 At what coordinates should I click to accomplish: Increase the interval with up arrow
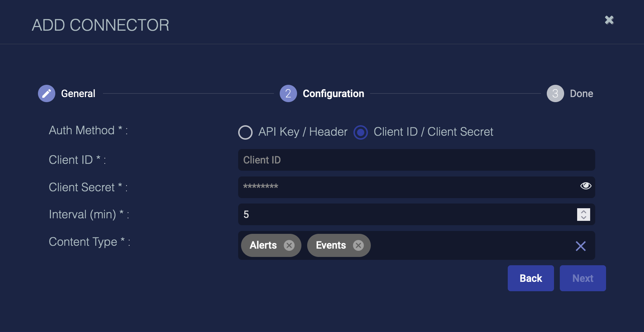click(584, 212)
